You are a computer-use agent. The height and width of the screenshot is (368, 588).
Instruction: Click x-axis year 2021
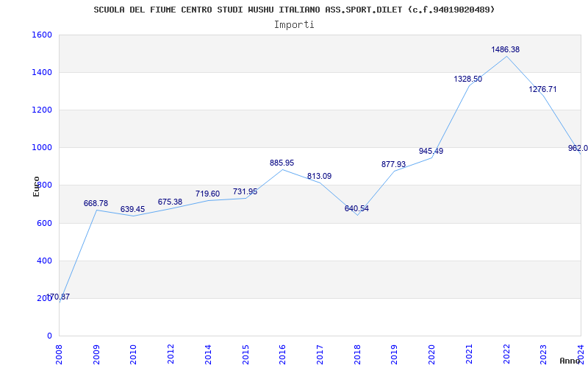tap(469, 354)
